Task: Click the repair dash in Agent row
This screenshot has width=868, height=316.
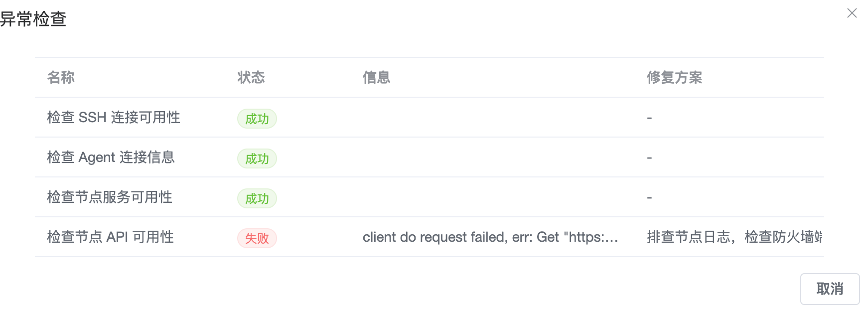Action: [x=649, y=158]
